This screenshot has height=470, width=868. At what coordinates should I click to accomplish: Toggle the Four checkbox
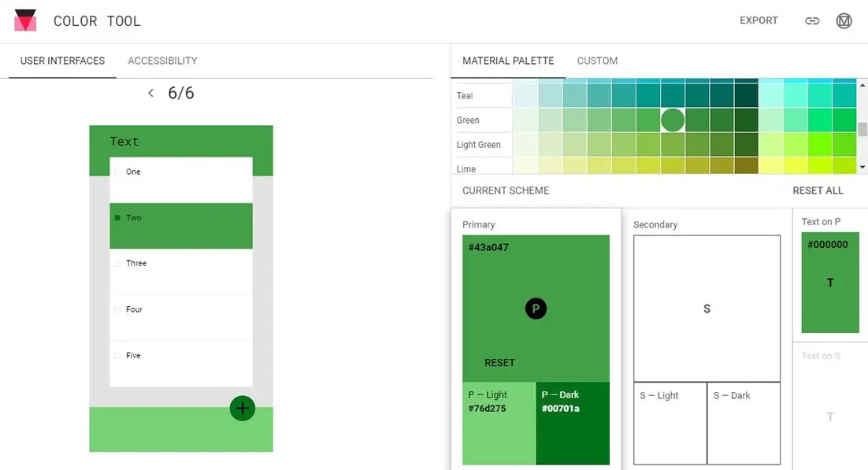click(117, 309)
